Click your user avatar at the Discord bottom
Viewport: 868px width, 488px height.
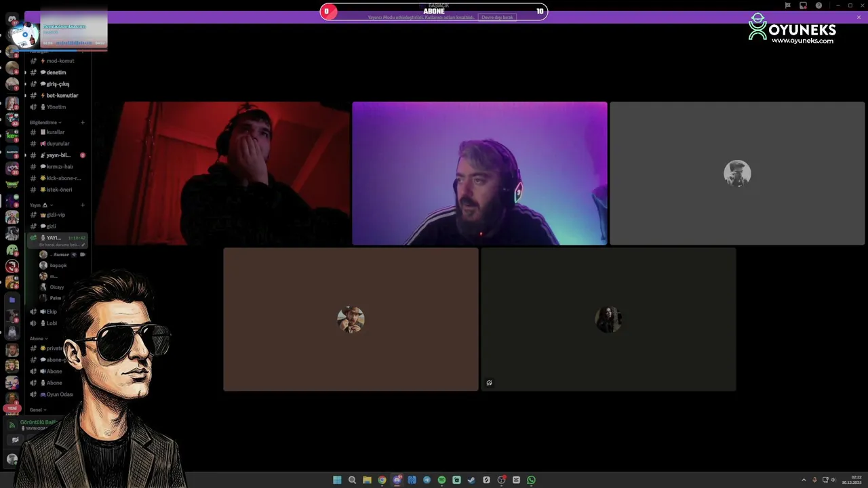12,459
